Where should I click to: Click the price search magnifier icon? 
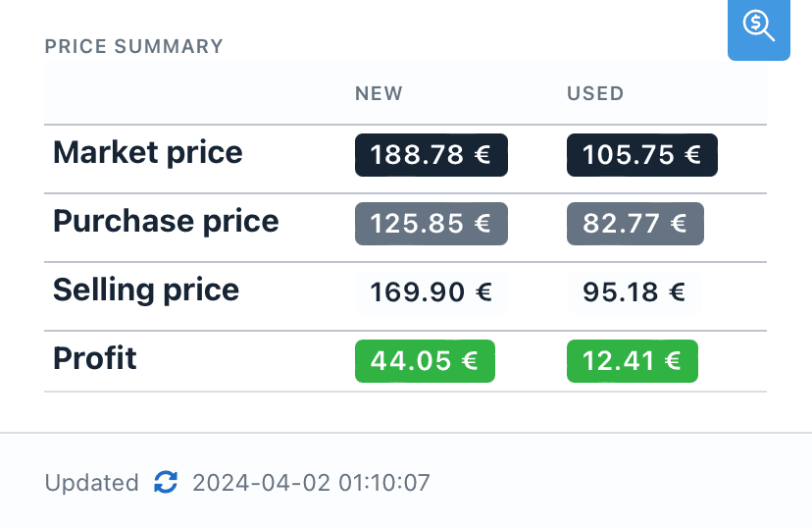[758, 26]
